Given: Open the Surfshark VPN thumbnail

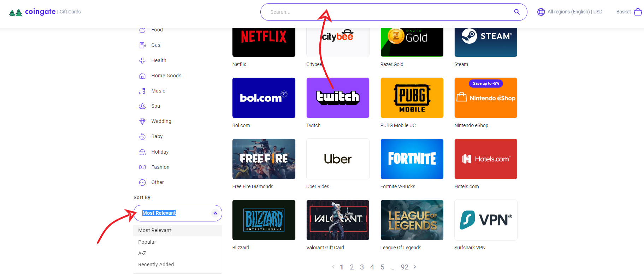Looking at the screenshot, I should 486,220.
